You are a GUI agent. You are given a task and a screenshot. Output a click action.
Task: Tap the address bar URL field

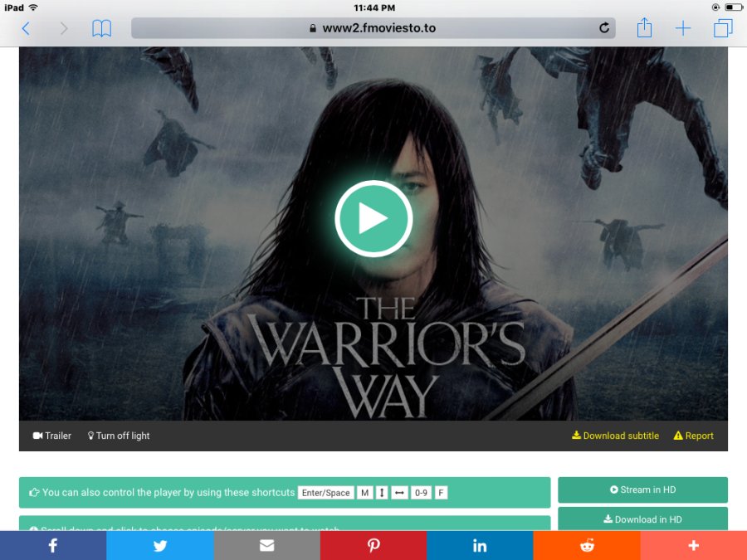tap(373, 28)
